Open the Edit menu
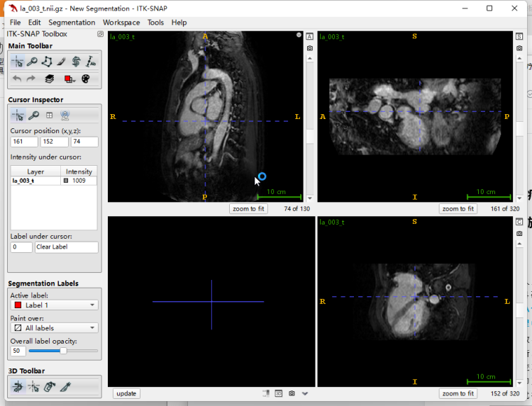Screen dimensions: 532x406 coord(34,23)
